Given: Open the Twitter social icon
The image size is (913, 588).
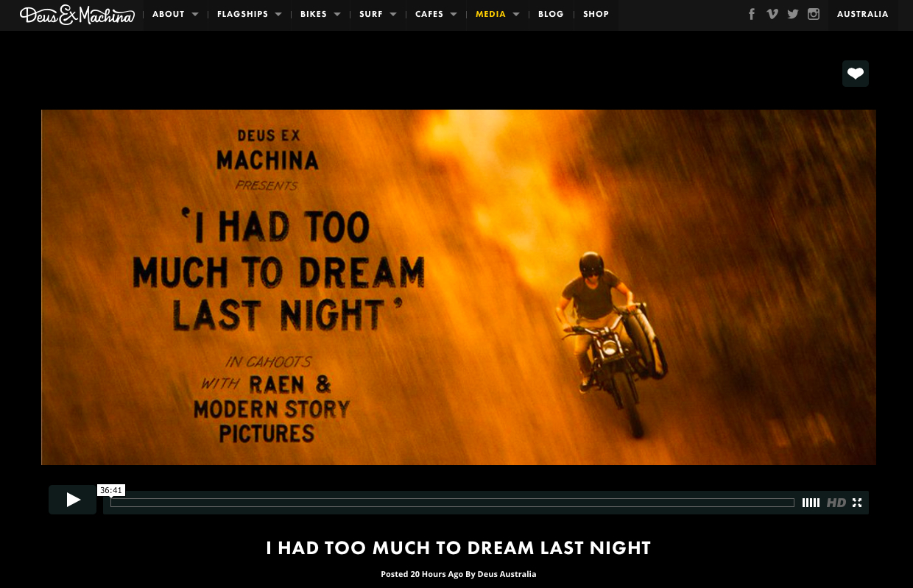Looking at the screenshot, I should point(793,14).
